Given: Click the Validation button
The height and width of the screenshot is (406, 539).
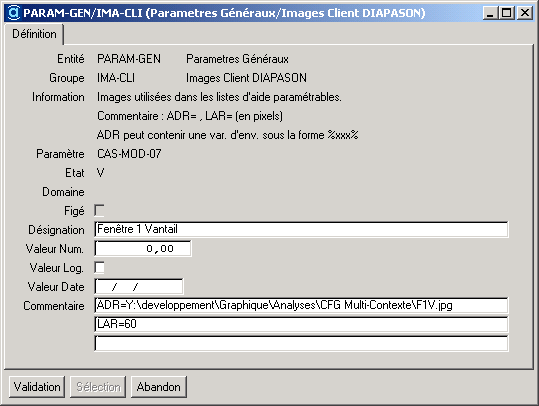Looking at the screenshot, I should point(37,387).
